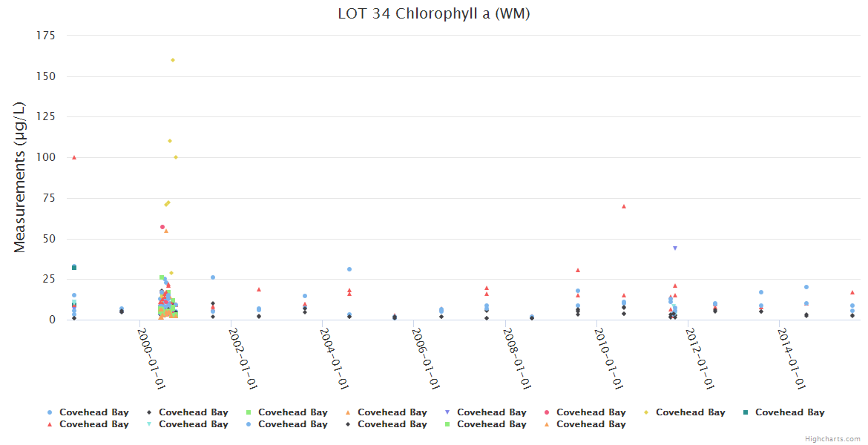Toggle the yellow diamond Covehead Bay legend entry
The image size is (868, 445).
click(690, 412)
